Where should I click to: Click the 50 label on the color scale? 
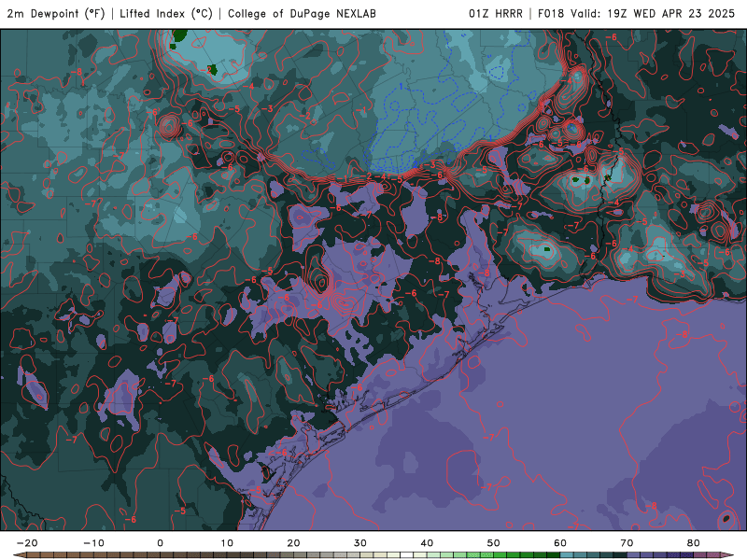coord(494,543)
